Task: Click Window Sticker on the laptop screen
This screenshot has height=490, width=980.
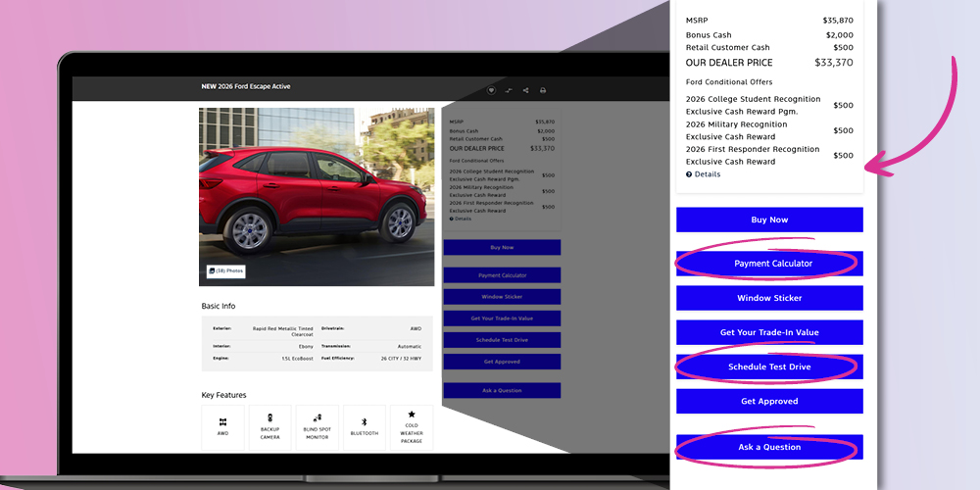Action: tap(502, 297)
